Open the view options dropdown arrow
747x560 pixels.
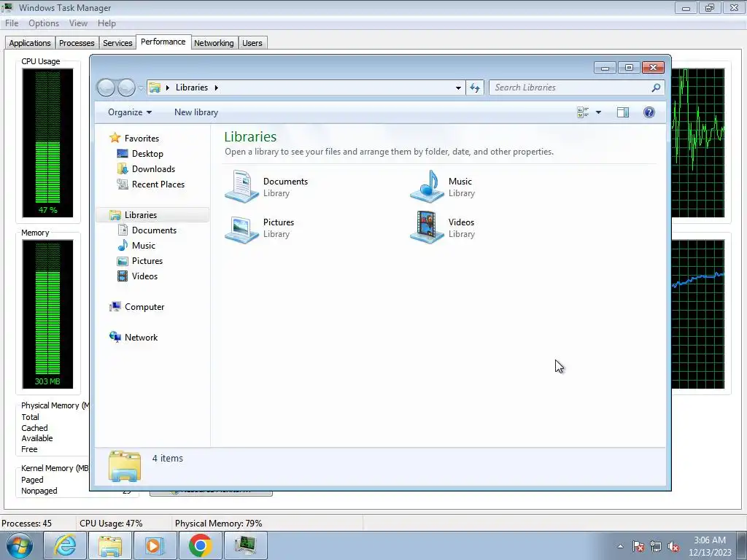[598, 112]
